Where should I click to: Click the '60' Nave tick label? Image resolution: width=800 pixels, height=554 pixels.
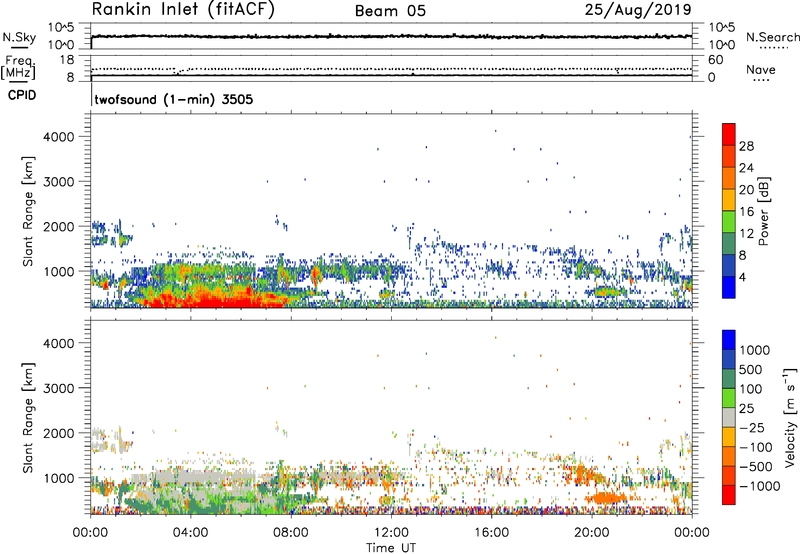tap(716, 60)
